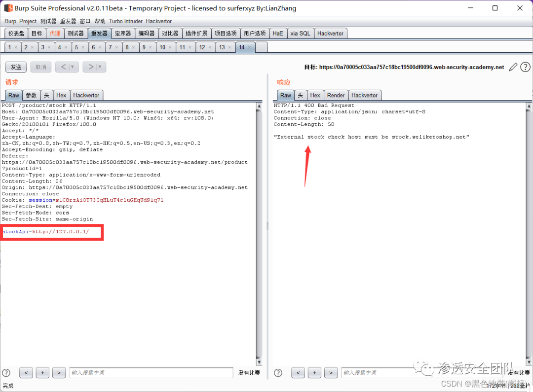Go to previous match in request search
The image size is (533, 392).
point(26,373)
